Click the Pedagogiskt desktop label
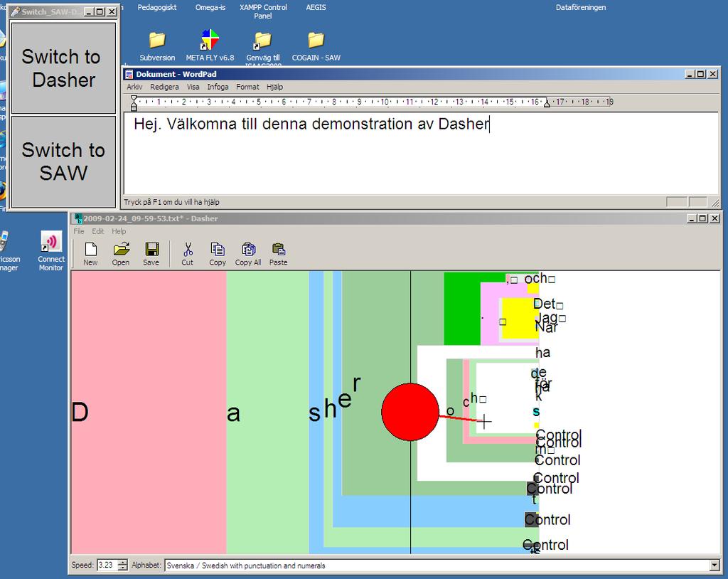 coord(157,7)
